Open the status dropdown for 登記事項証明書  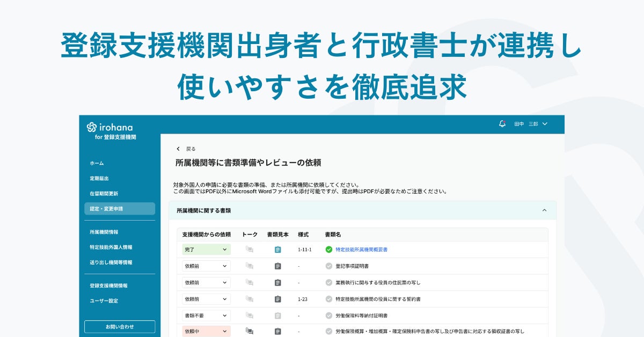[206, 266]
